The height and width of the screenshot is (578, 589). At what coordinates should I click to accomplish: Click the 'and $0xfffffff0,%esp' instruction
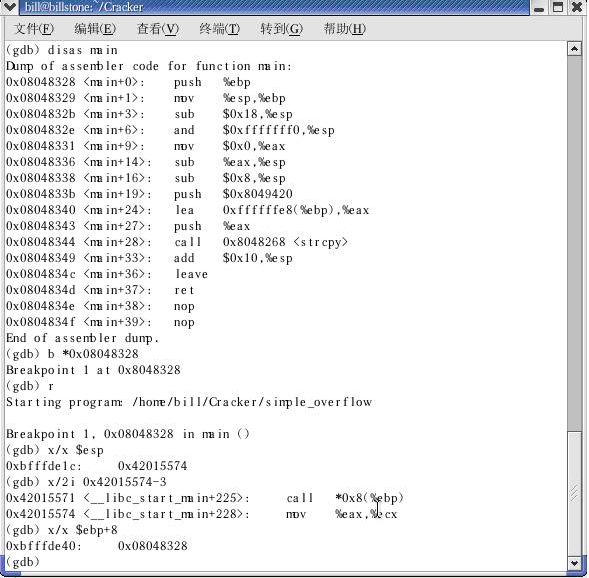coord(254,130)
